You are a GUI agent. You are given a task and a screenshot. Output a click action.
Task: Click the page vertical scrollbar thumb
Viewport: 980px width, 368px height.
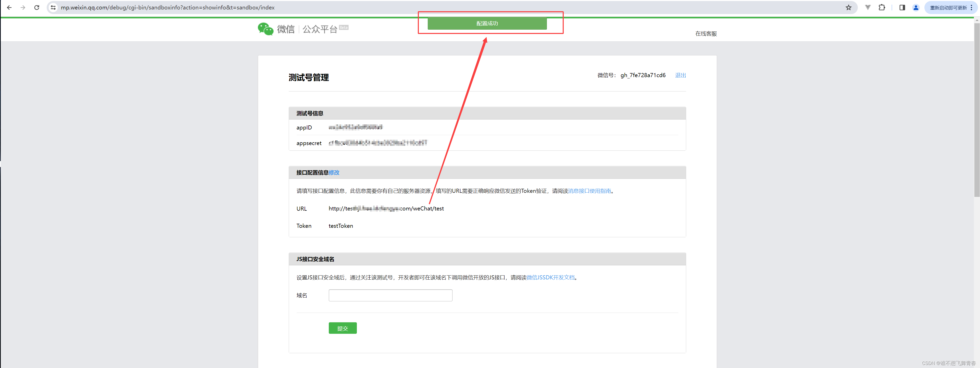pos(977,110)
